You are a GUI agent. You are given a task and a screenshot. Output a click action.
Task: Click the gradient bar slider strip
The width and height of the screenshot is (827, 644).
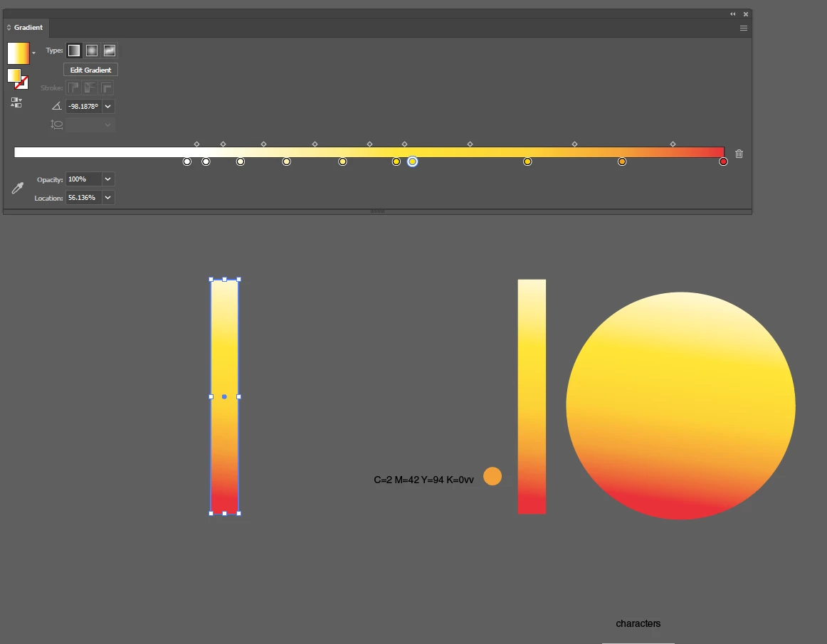coord(369,152)
